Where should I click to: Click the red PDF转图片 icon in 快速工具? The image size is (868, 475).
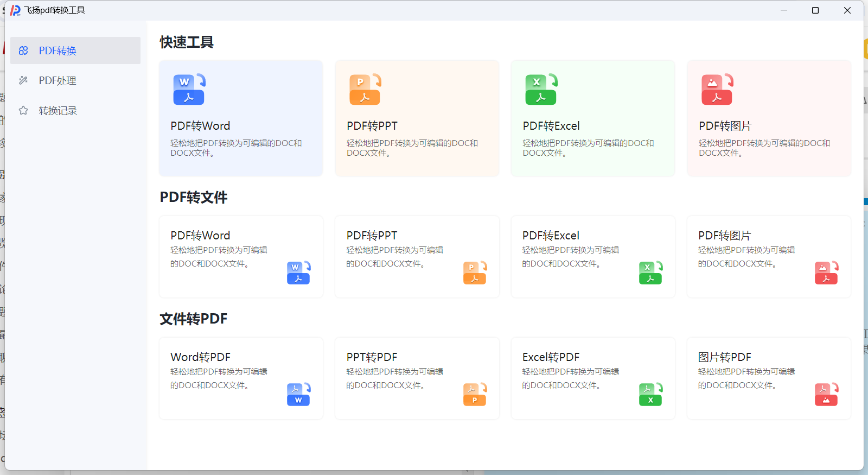pos(717,89)
